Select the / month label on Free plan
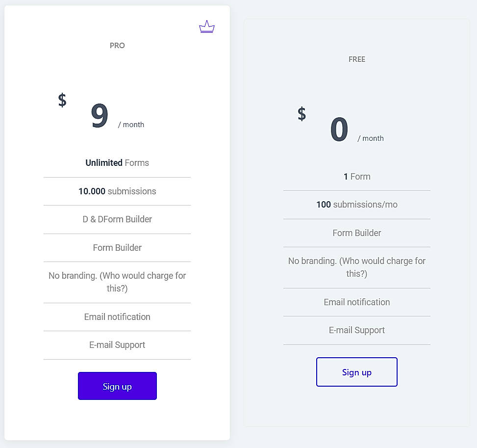 tap(371, 138)
